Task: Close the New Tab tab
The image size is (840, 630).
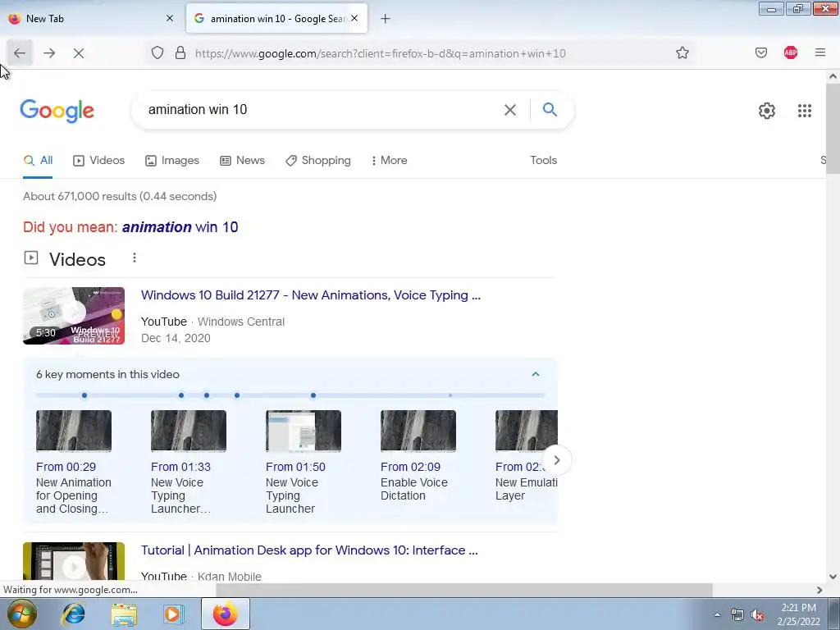Action: tap(170, 18)
